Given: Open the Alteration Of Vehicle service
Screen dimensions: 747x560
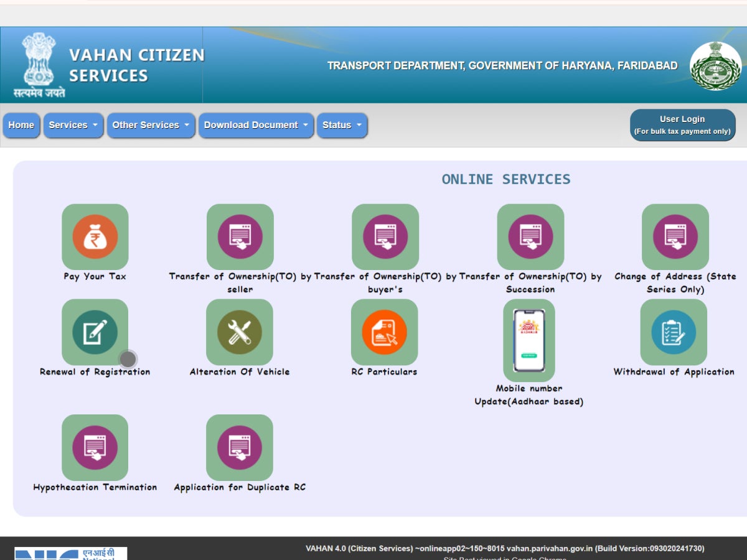Looking at the screenshot, I should pyautogui.click(x=240, y=332).
